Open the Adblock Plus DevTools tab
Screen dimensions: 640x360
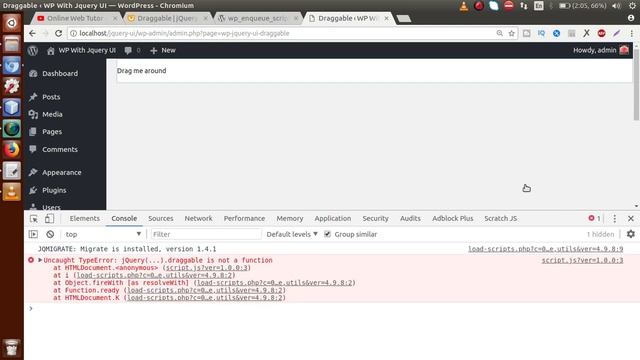click(453, 219)
